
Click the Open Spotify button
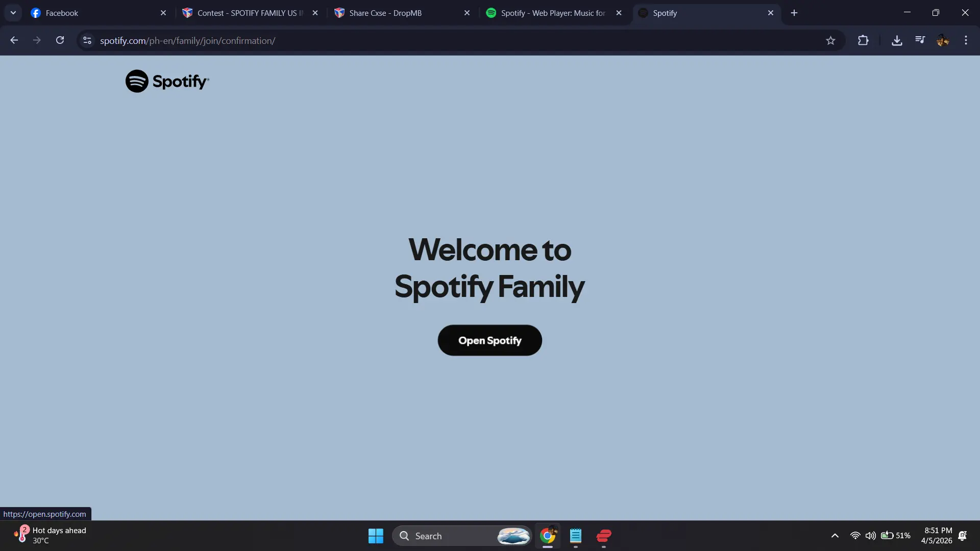coord(489,340)
